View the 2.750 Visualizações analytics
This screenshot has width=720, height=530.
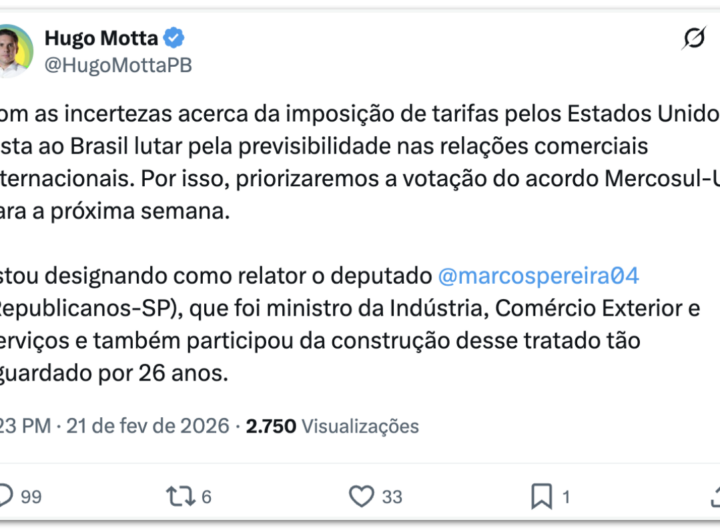click(x=332, y=426)
